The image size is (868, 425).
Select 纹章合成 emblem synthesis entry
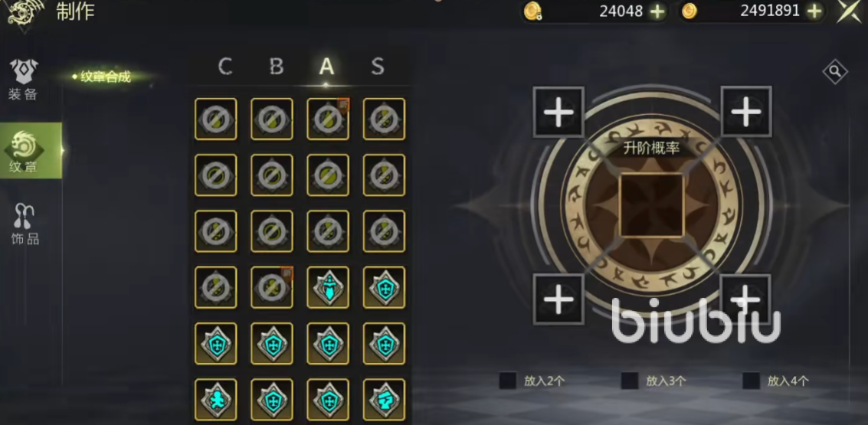pos(105,77)
